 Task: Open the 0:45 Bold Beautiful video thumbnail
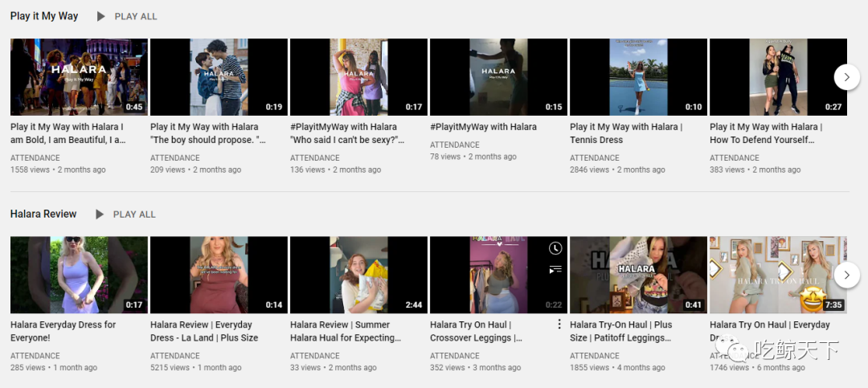tap(79, 77)
